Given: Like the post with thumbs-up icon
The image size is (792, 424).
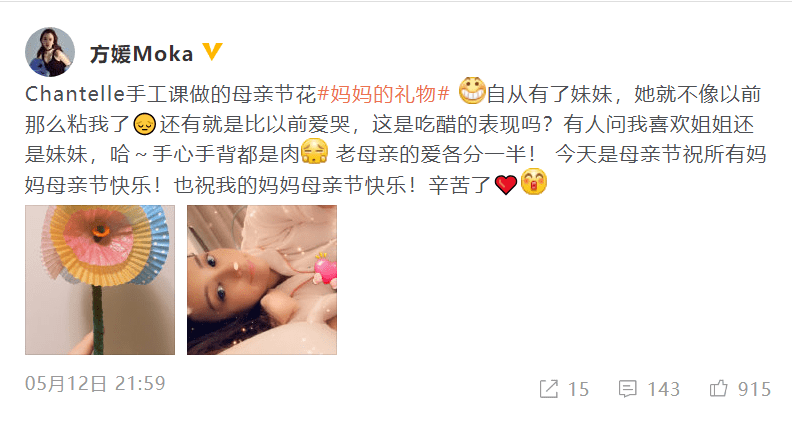Looking at the screenshot, I should (x=718, y=388).
